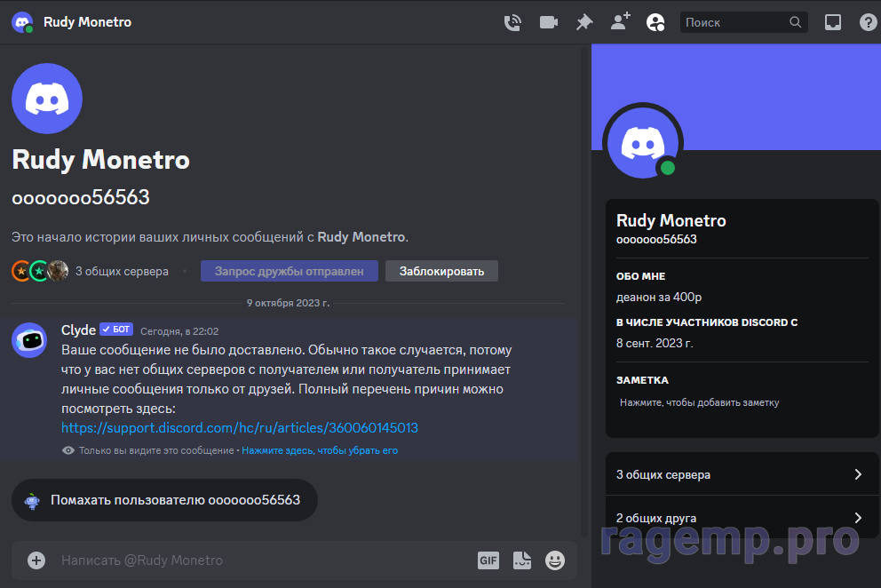
Task: Open the support.discord.com article link
Action: 240,428
